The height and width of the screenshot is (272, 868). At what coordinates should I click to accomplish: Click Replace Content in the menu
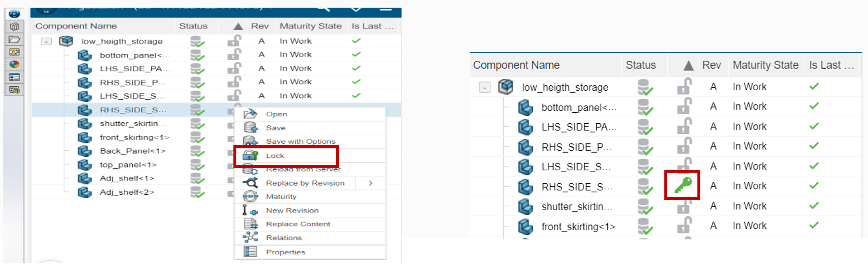298,224
